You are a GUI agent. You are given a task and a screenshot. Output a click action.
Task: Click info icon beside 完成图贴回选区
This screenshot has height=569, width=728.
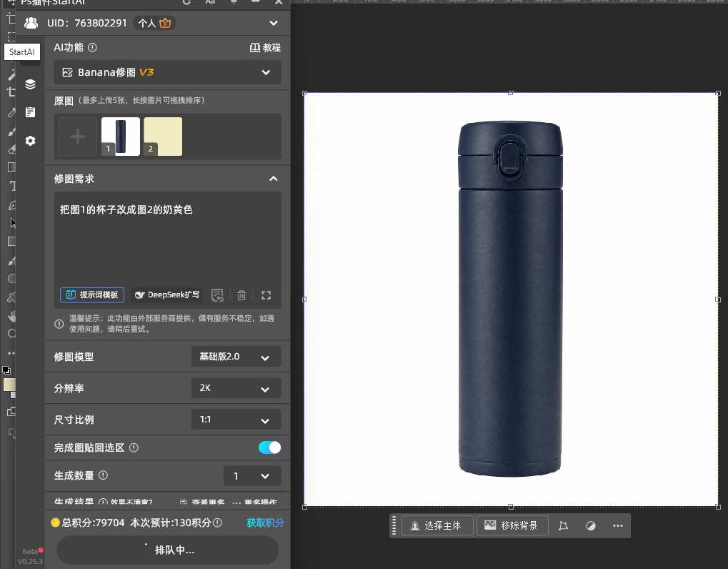pos(134,447)
